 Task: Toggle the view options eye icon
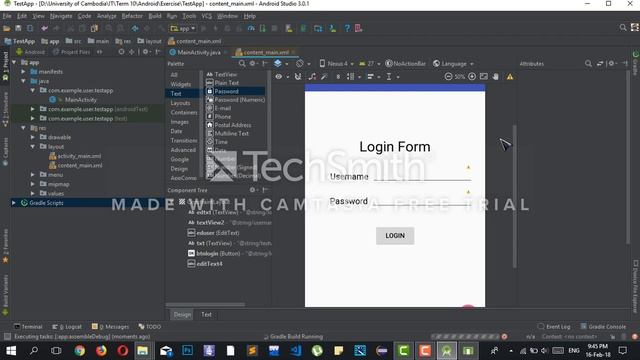point(279,76)
